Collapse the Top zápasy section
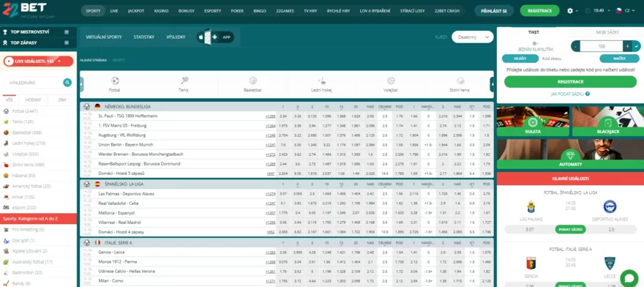644x287 pixels. 67,42
